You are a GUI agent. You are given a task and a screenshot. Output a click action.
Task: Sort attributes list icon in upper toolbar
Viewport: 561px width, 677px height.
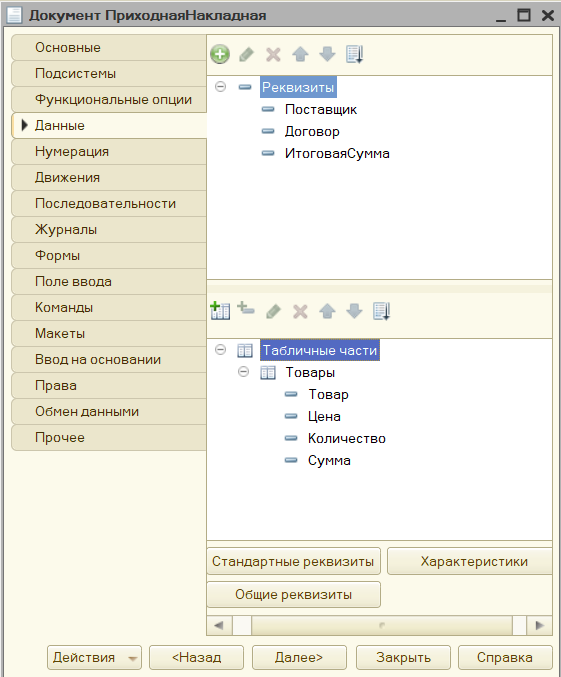coord(355,54)
